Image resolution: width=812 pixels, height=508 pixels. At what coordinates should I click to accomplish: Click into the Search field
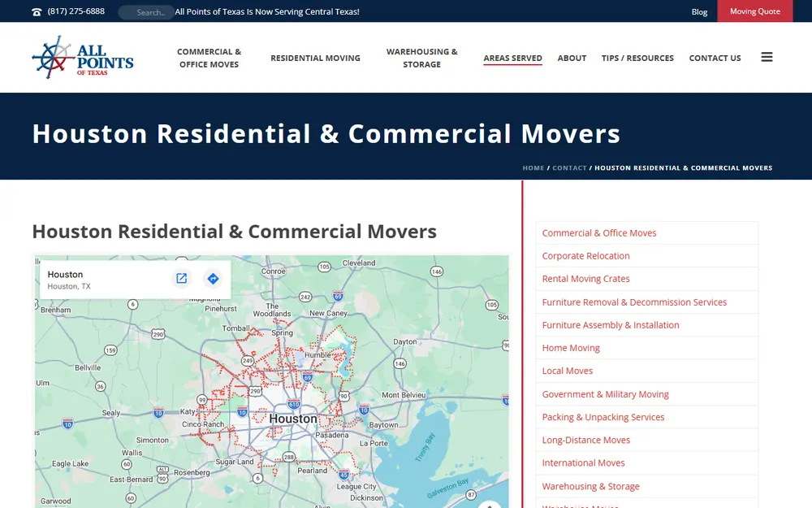tap(146, 12)
